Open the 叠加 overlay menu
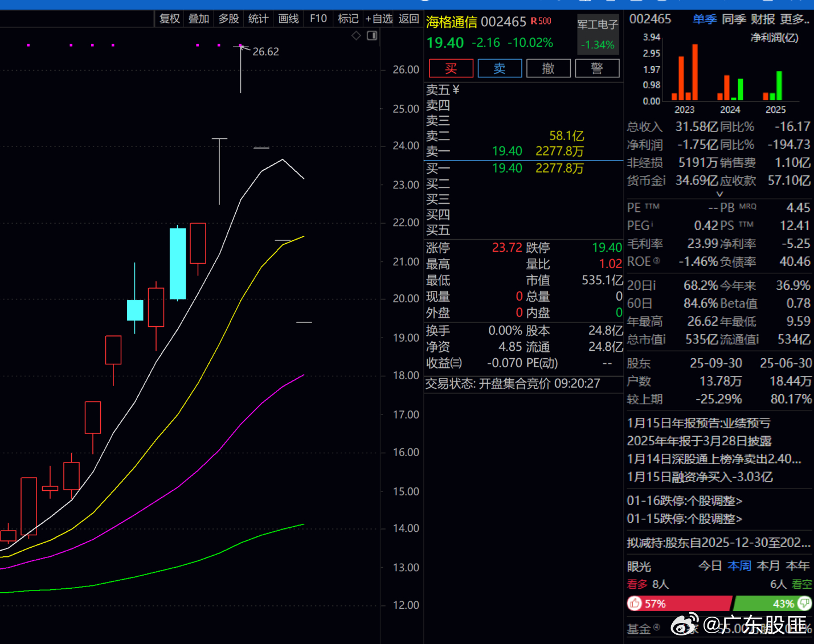 point(199,19)
